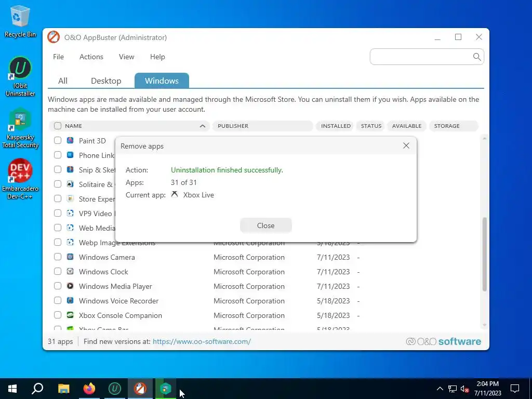The image size is (532, 399).
Task: Sort by the STORAGE column
Action: click(x=454, y=126)
